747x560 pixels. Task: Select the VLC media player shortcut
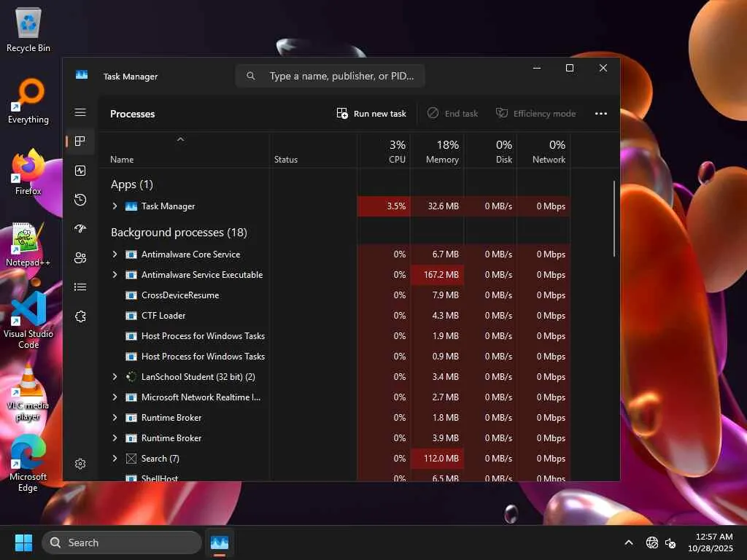pos(28,392)
